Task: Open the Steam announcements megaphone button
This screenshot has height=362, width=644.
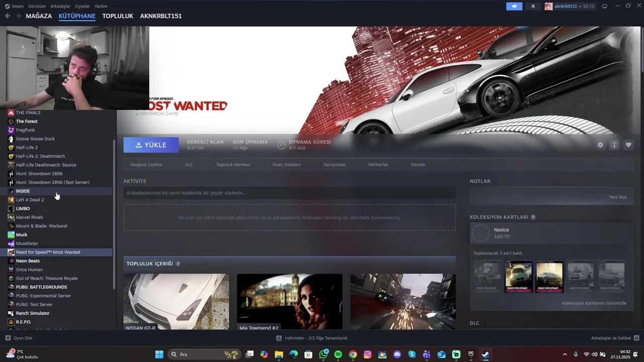Action: pyautogui.click(x=514, y=6)
